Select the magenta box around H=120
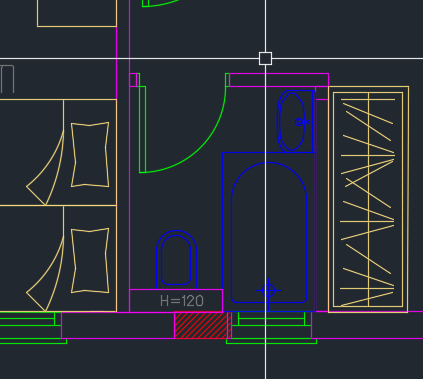Screen dimensions: 423x379 (x=176, y=301)
